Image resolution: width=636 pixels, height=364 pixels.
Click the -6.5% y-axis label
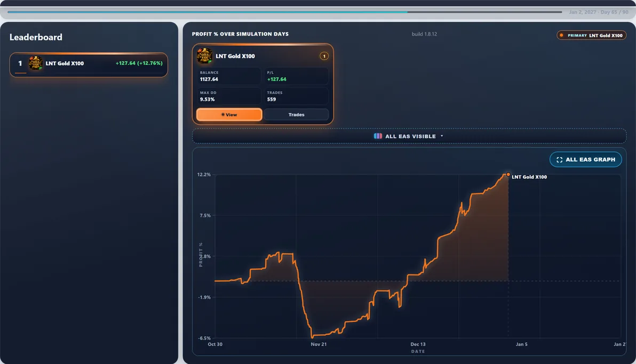click(204, 338)
